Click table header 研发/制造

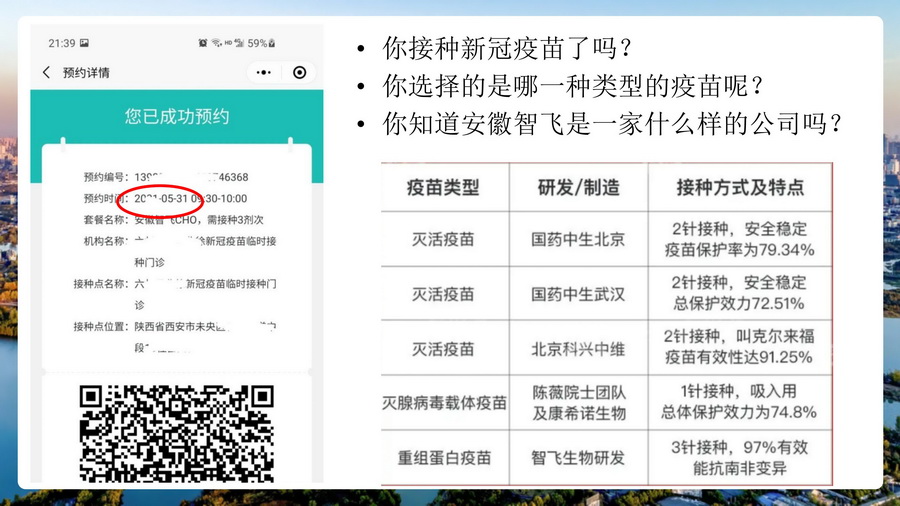click(579, 188)
